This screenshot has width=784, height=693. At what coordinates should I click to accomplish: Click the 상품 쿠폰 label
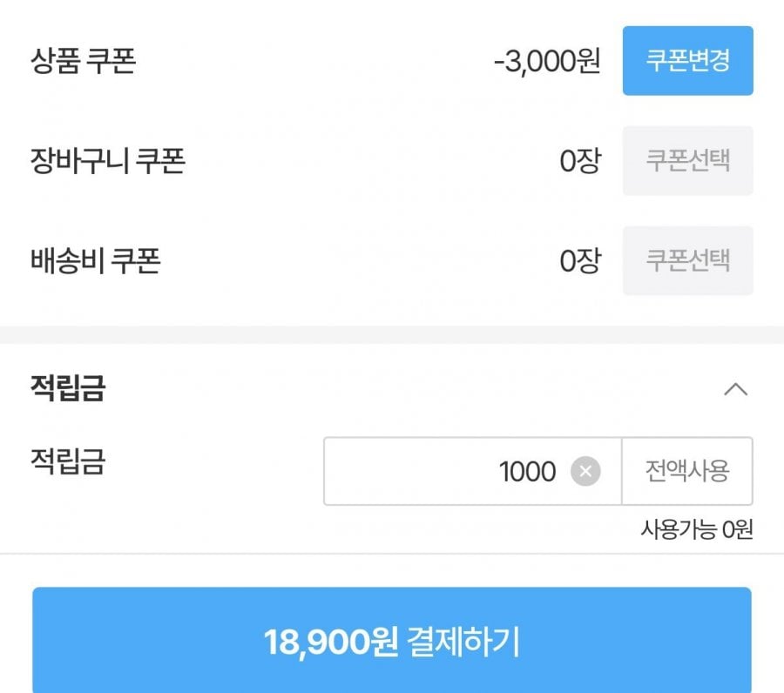pos(83,61)
